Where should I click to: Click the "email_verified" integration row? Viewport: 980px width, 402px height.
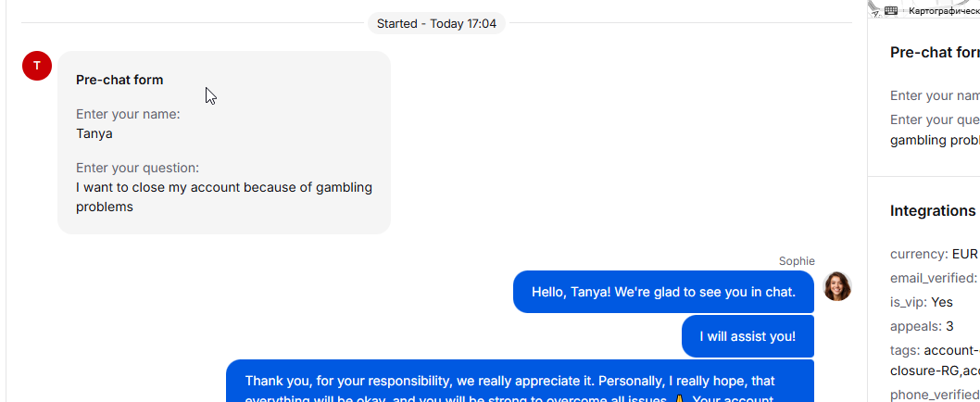pos(934,278)
